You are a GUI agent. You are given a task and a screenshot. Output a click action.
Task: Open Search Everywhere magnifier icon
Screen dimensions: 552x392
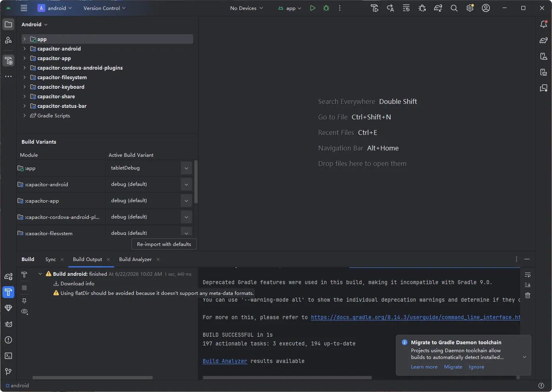coord(454,8)
